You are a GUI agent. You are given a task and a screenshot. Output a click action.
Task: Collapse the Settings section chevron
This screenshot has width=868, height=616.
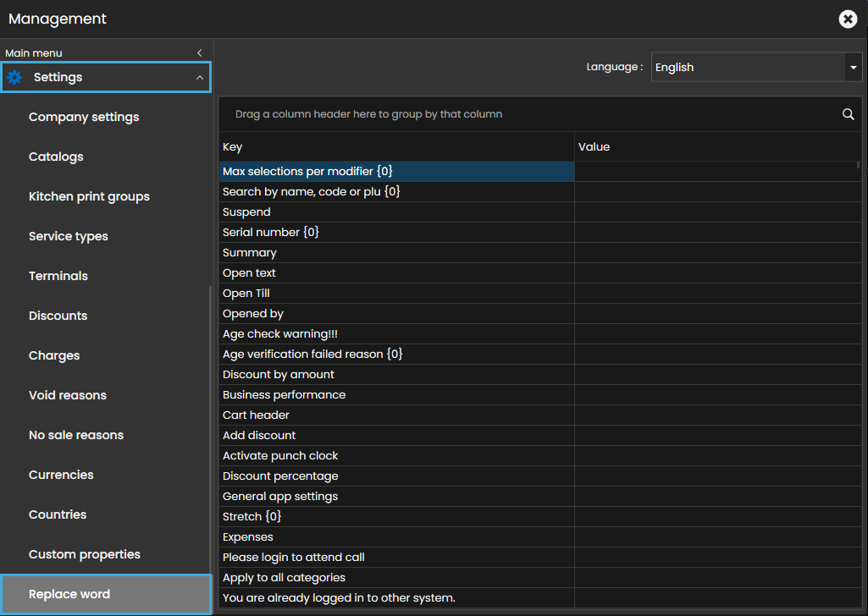point(199,78)
